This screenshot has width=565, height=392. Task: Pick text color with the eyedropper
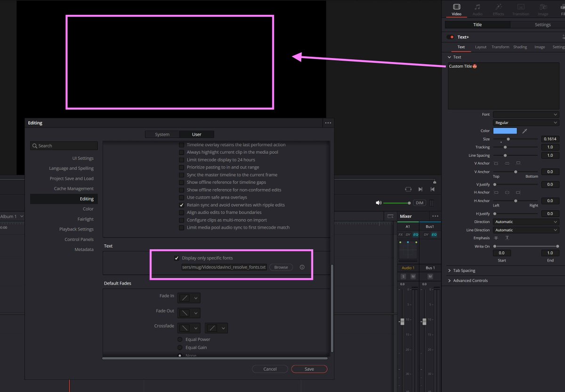(525, 131)
